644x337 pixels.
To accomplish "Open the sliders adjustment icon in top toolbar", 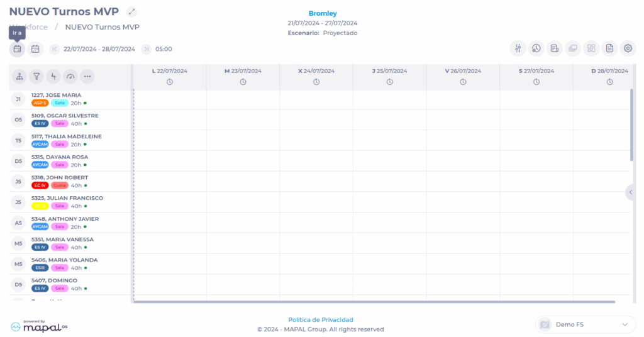I will click(x=518, y=48).
